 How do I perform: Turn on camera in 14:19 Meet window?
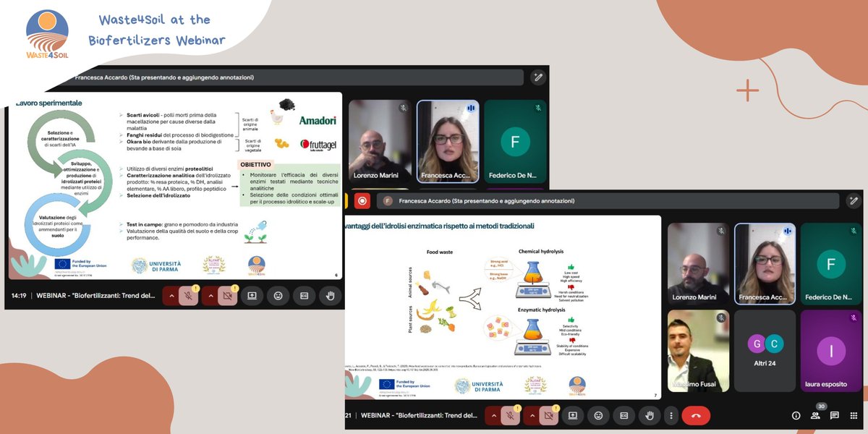(x=227, y=295)
